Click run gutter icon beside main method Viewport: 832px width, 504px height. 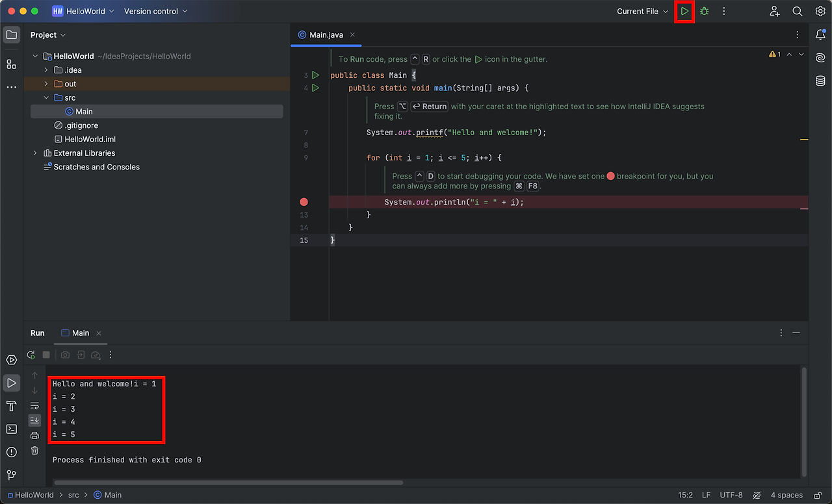point(315,88)
